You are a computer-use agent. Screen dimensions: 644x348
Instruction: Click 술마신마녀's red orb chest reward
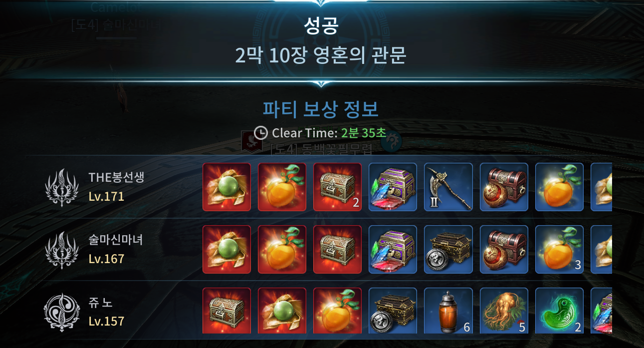pyautogui.click(x=504, y=249)
